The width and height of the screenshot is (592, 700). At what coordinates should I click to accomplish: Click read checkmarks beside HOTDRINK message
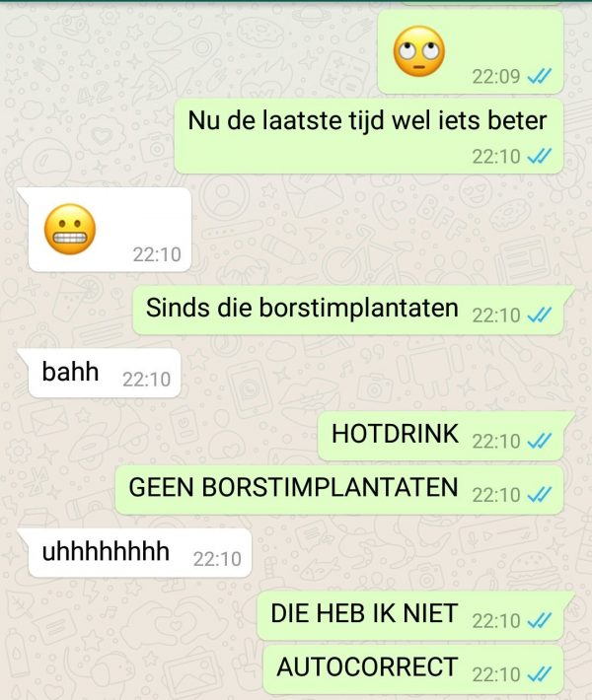[540, 441]
